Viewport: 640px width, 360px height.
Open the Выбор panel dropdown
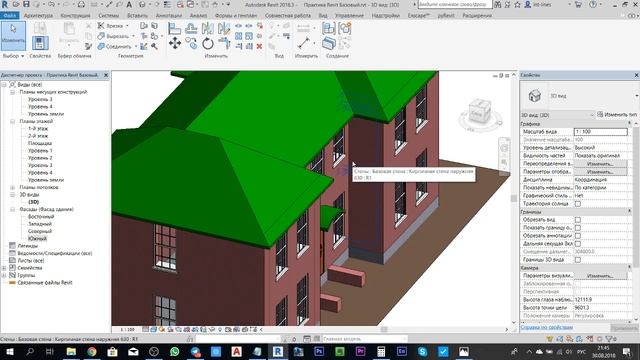click(x=13, y=56)
